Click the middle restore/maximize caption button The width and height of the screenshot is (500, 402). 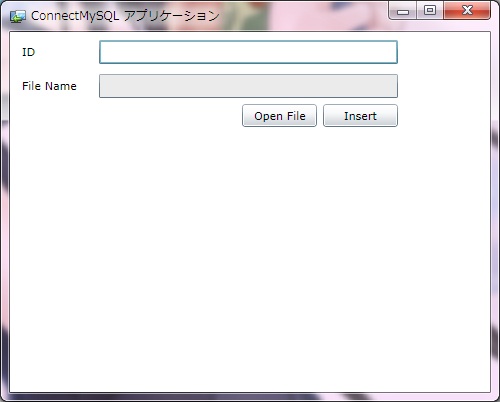(430, 11)
